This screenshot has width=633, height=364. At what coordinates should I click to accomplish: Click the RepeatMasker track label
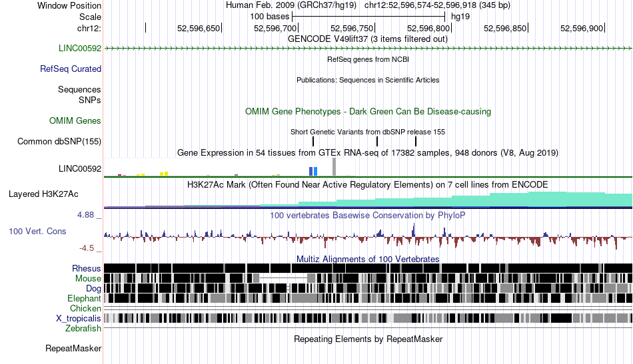tap(73, 348)
